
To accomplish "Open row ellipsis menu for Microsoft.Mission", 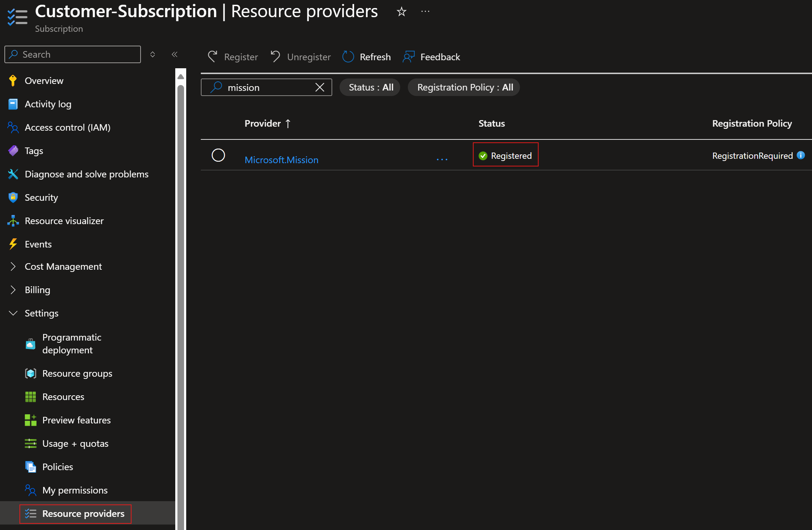I will click(442, 160).
